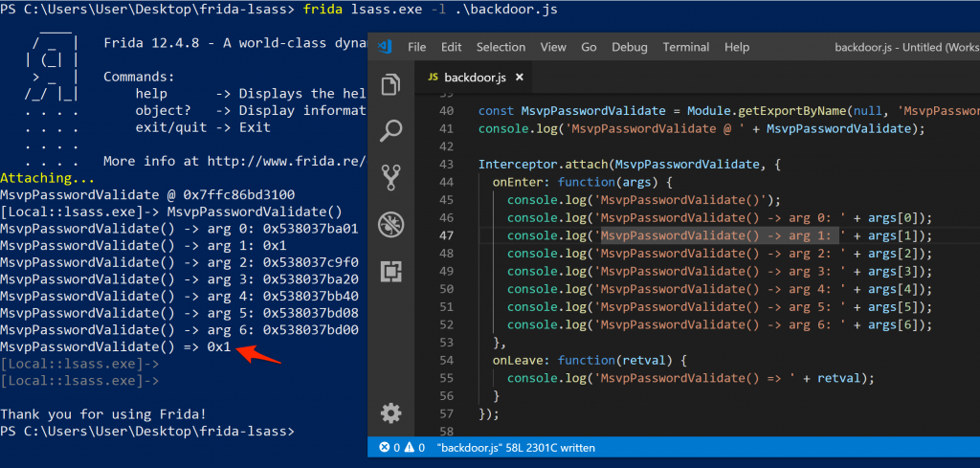Click the Manage gear icon
This screenshot has height=468, width=980.
pyautogui.click(x=390, y=412)
